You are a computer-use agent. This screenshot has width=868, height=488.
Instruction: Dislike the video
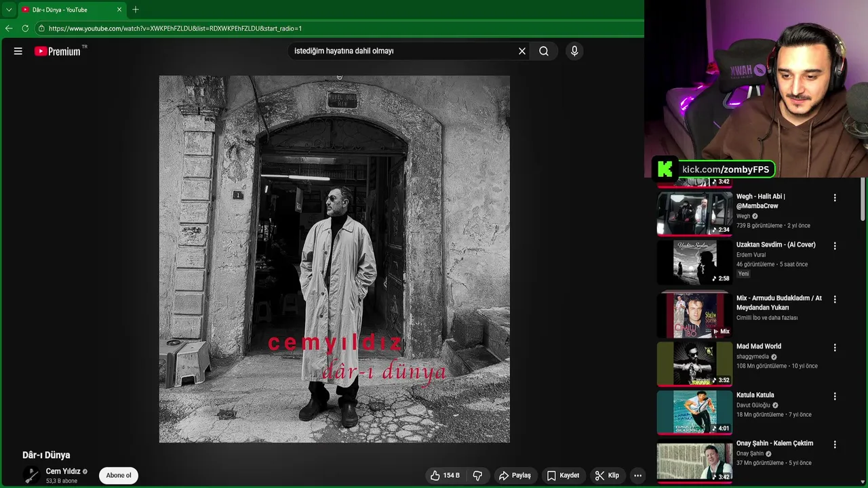[477, 476]
